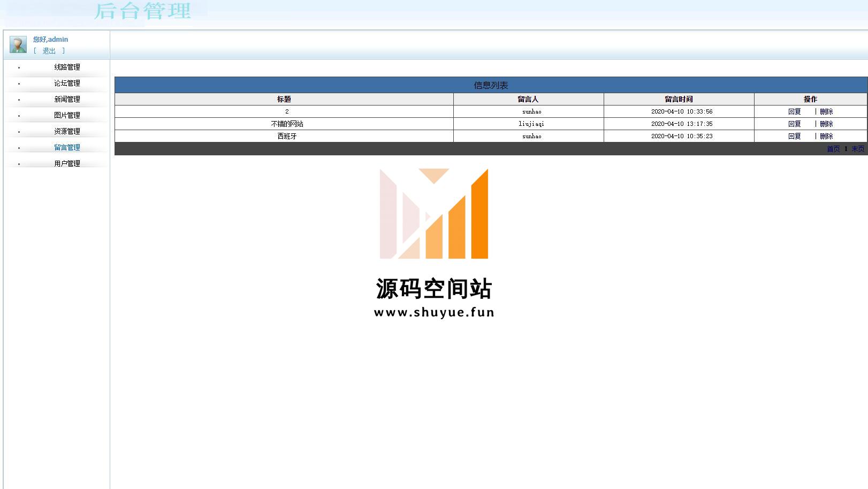Delete the 西班牙 message
868x489 pixels.
coord(826,136)
